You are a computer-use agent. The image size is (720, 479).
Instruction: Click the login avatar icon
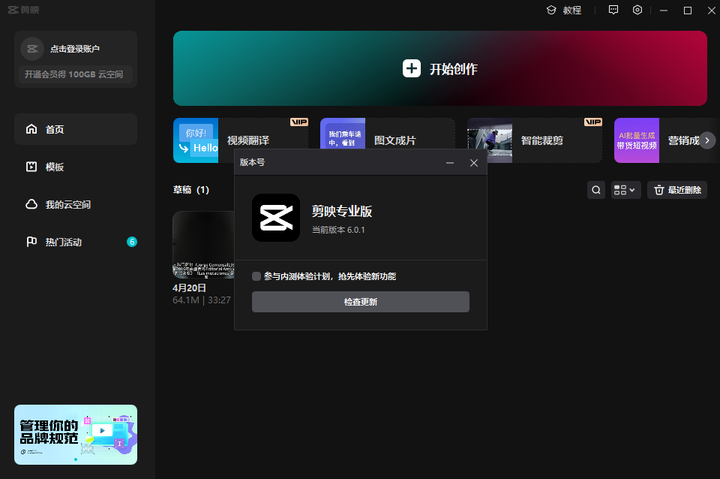click(32, 49)
